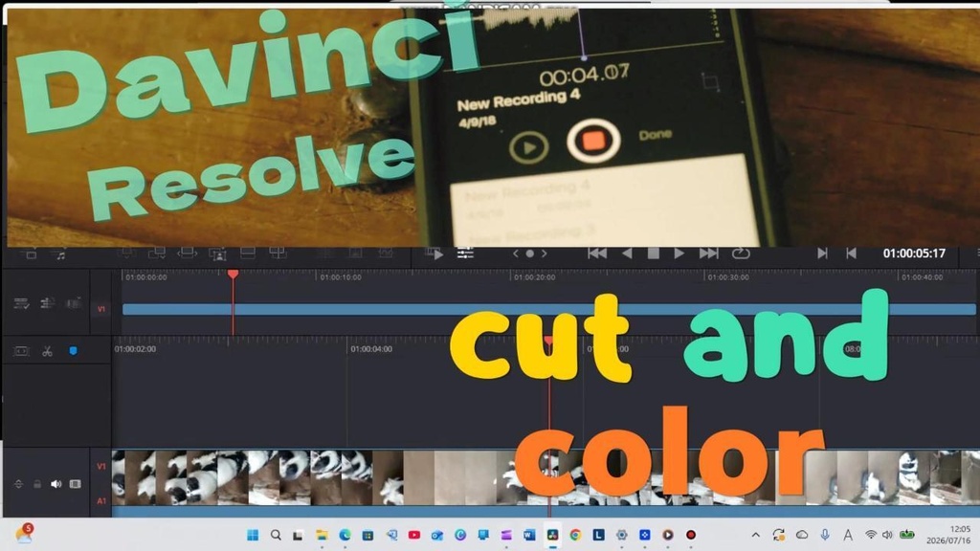Click the smart insert edit icon

[x=126, y=253]
